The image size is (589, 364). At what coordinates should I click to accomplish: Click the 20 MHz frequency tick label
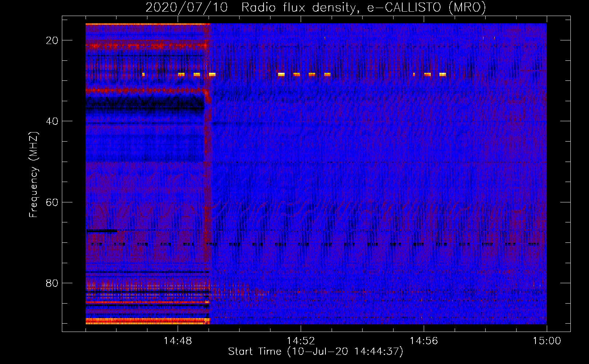52,40
